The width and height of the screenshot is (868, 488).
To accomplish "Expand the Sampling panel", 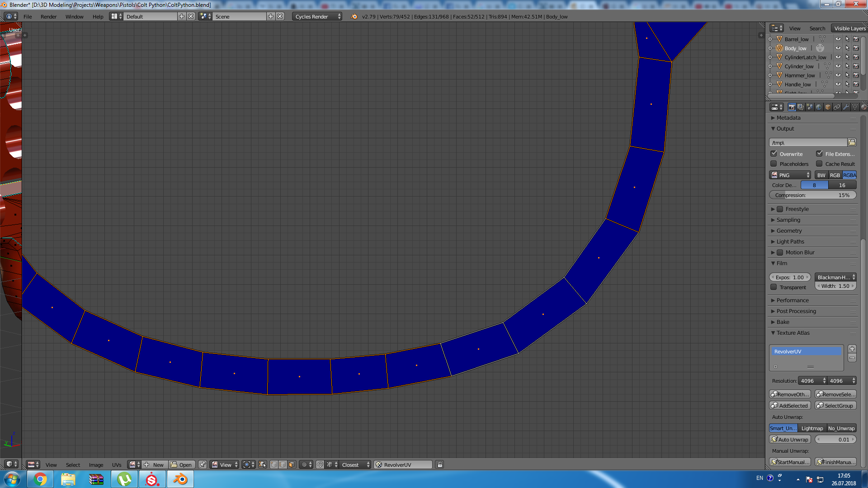I will click(788, 220).
